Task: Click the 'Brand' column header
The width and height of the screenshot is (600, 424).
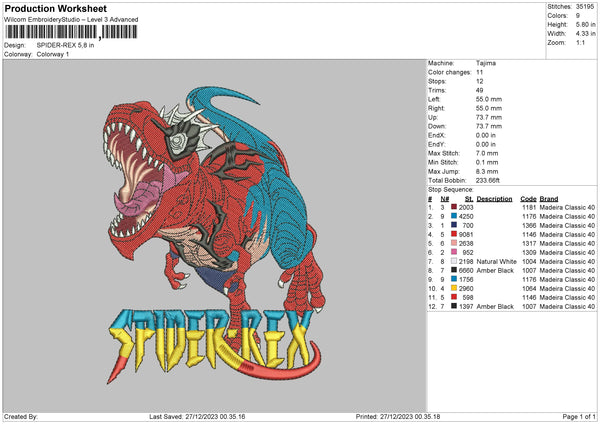Action: click(x=549, y=199)
